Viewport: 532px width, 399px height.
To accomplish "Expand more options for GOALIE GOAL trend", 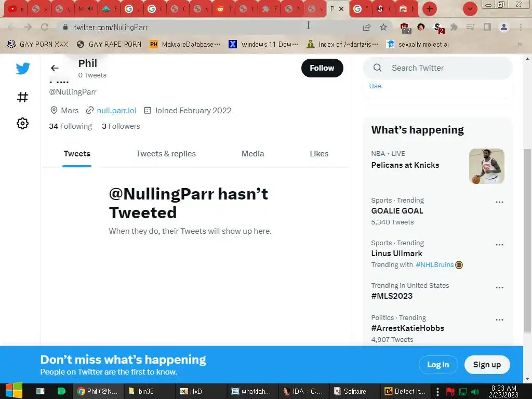I will (x=499, y=202).
